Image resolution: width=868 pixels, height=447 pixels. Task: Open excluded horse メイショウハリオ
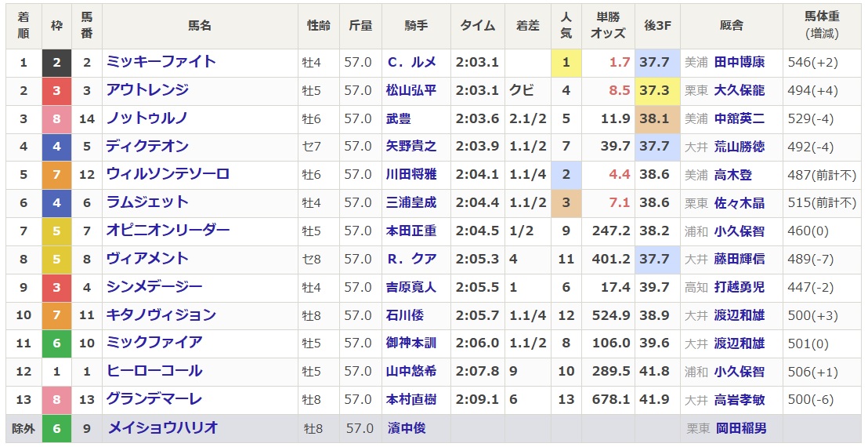[x=163, y=427]
